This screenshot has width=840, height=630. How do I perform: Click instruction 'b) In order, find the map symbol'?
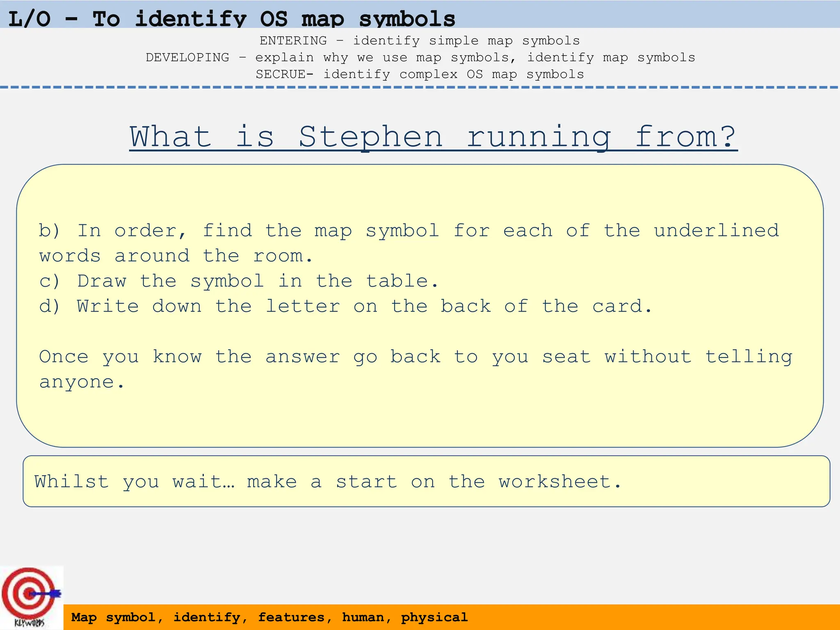tap(409, 243)
